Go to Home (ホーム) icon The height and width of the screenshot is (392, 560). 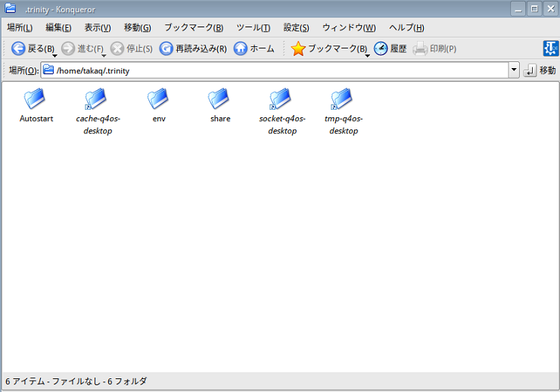point(241,48)
